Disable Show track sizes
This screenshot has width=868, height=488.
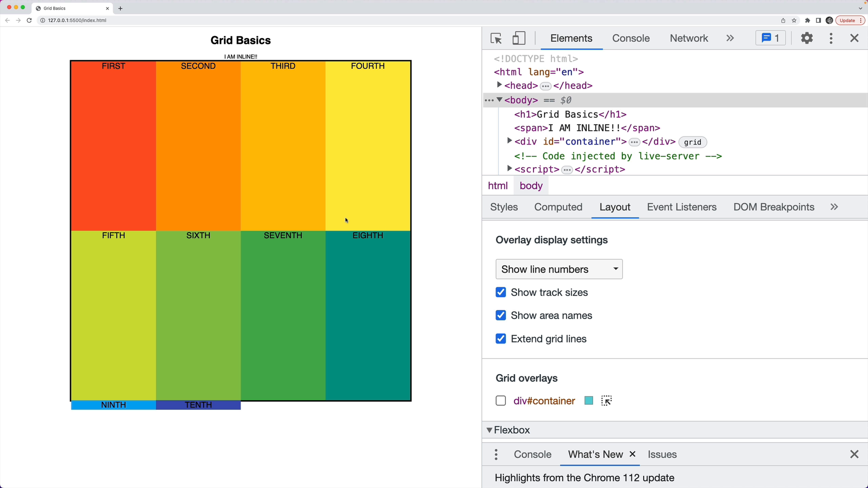click(500, 292)
